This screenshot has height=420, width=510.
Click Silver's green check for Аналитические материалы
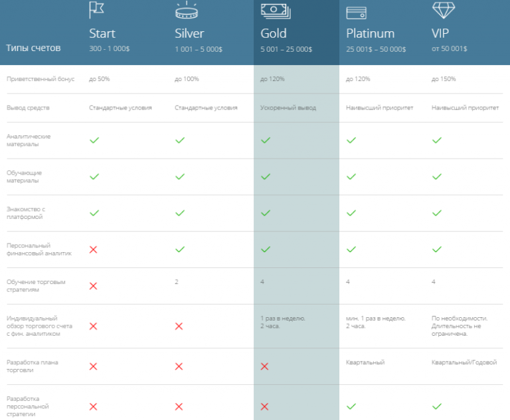tap(180, 141)
